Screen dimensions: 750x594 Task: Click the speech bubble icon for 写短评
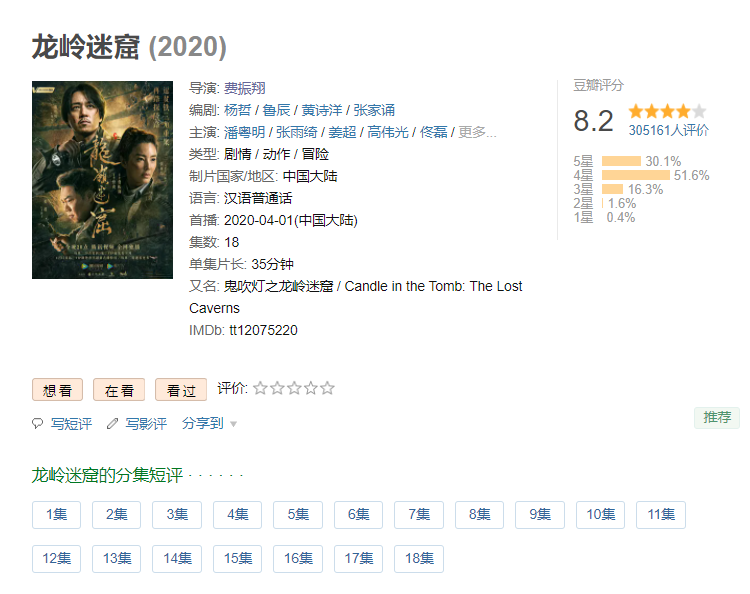[x=38, y=423]
